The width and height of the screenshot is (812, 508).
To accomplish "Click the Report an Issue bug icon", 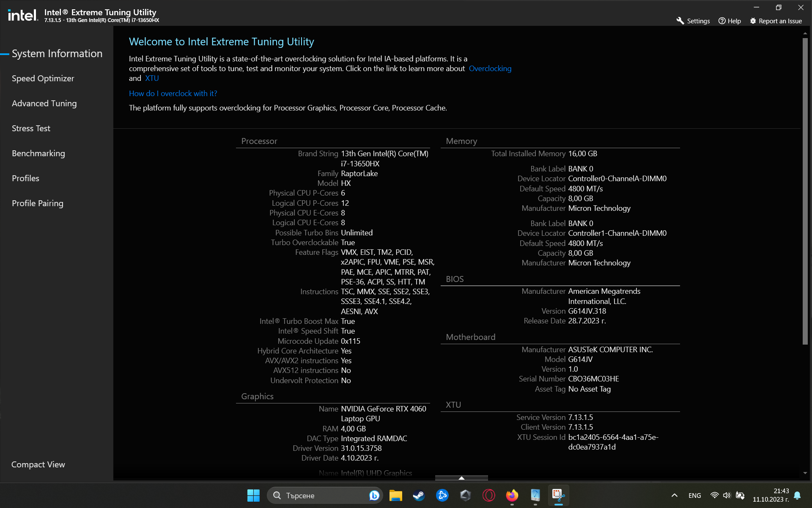I will point(753,21).
